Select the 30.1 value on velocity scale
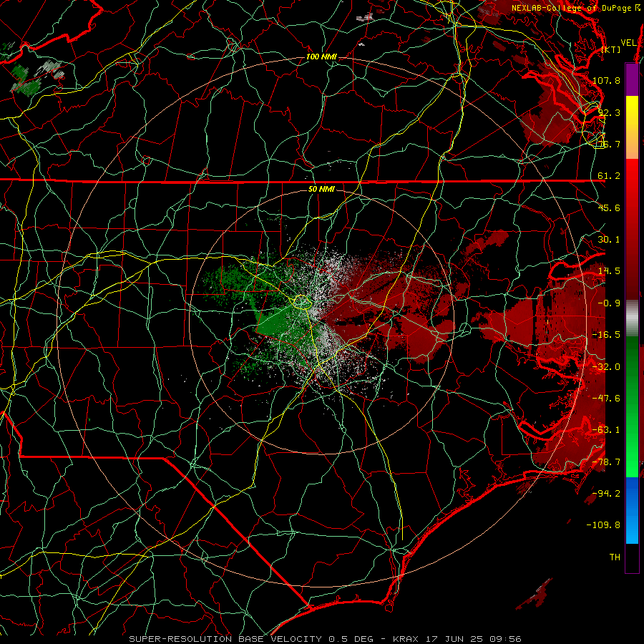The height and width of the screenshot is (644, 644). (x=609, y=240)
